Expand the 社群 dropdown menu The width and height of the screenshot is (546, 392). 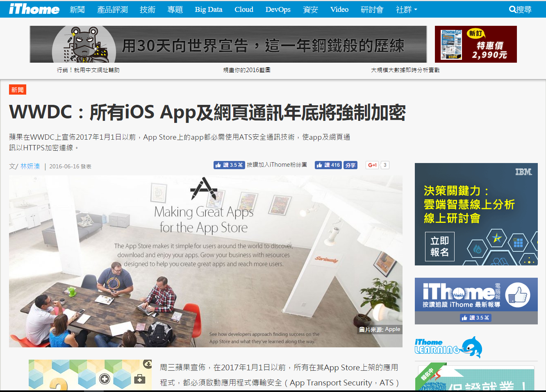[406, 9]
